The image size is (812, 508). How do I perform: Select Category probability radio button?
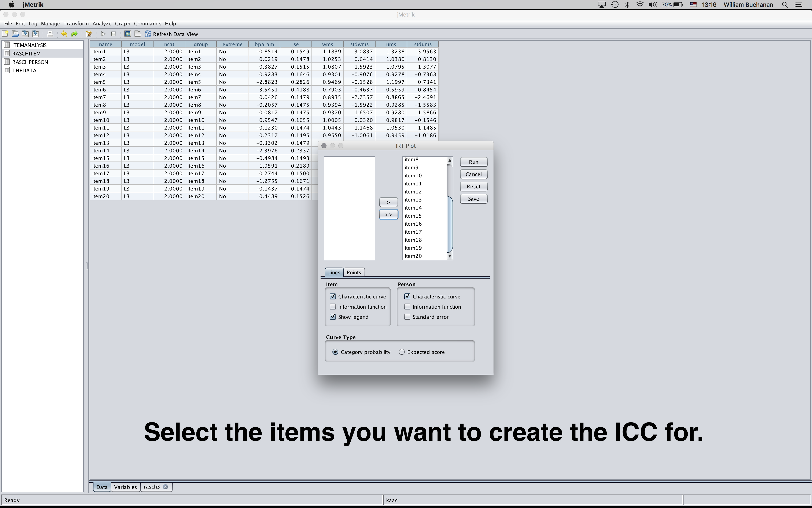point(335,352)
